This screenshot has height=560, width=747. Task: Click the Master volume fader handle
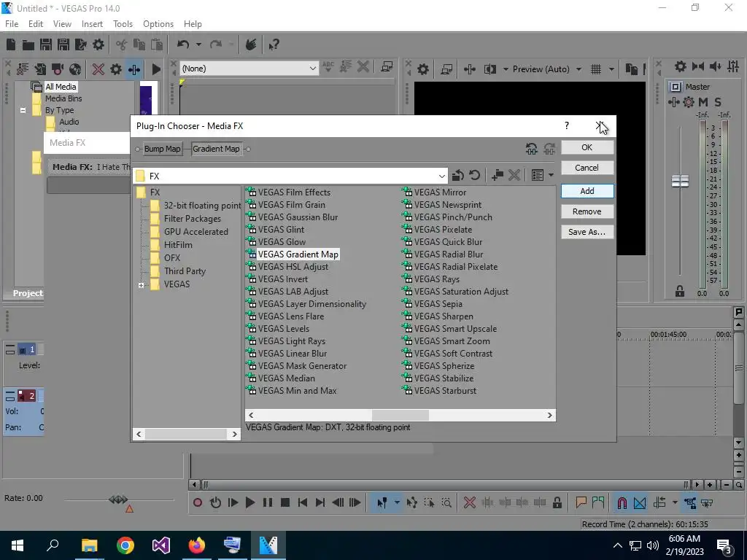(x=680, y=181)
